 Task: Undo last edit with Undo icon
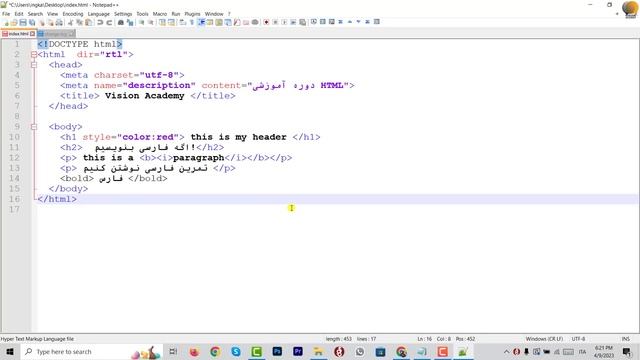(100, 22)
